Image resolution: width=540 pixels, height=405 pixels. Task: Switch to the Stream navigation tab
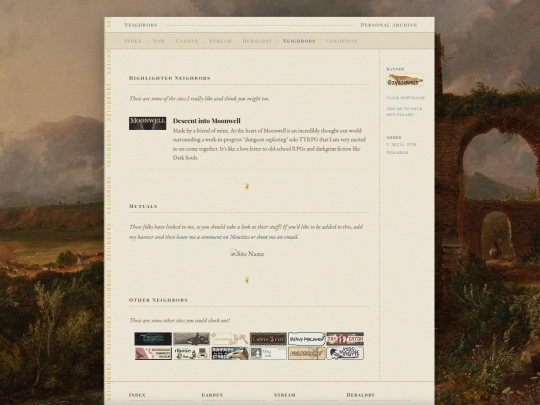coord(220,41)
